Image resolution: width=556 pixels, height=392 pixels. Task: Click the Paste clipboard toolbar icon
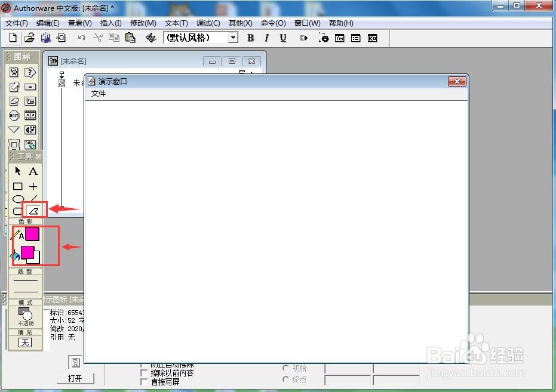point(130,38)
